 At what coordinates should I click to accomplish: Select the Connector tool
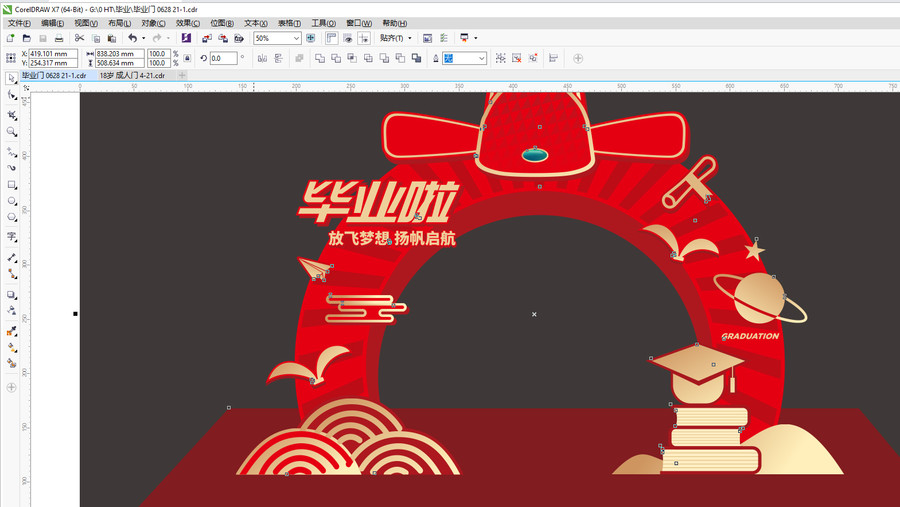point(11,274)
